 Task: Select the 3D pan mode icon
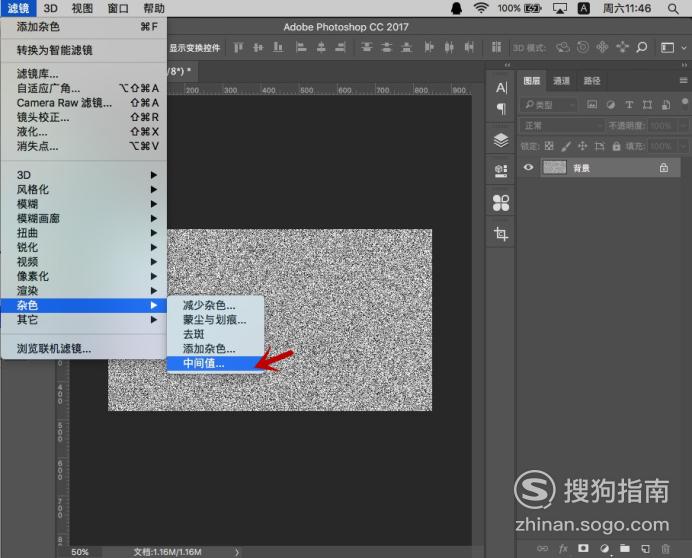click(x=602, y=47)
